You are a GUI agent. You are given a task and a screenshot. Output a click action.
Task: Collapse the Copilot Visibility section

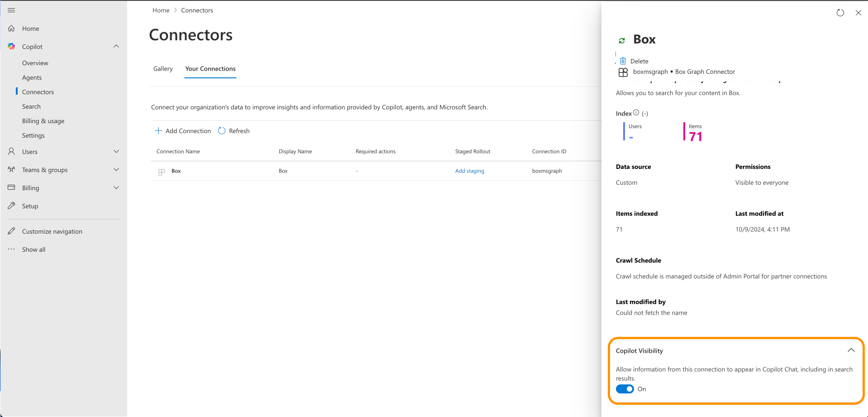coord(851,350)
